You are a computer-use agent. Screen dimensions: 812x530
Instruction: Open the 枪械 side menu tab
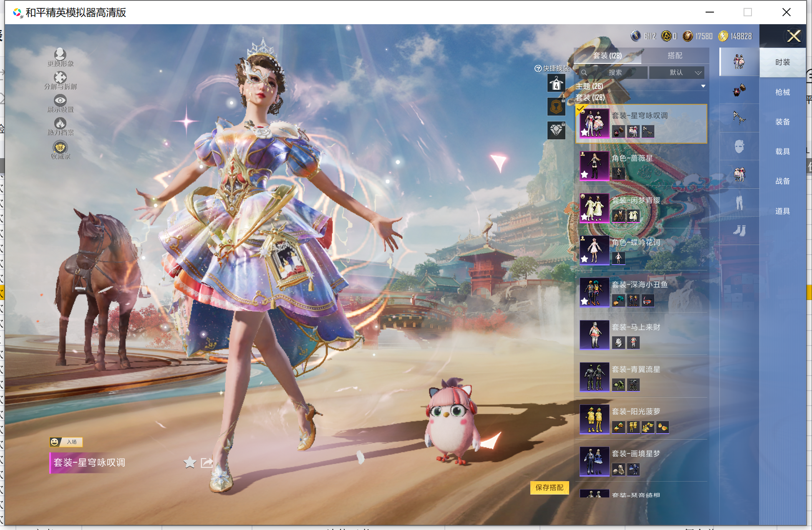[x=782, y=92]
